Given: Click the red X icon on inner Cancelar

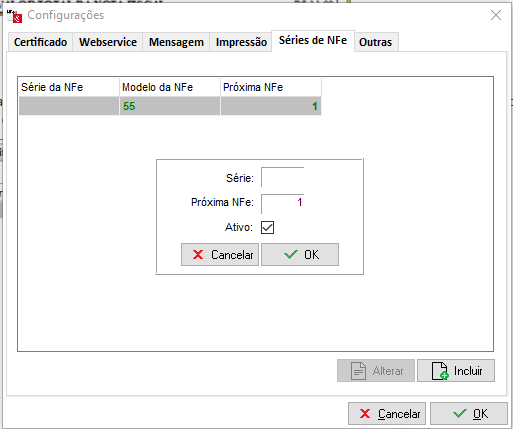Looking at the screenshot, I should pos(198,255).
